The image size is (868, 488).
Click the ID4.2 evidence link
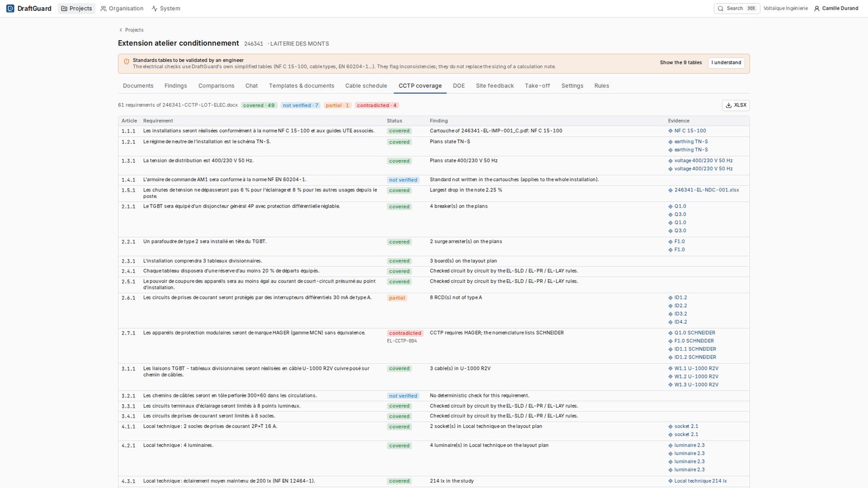pyautogui.click(x=678, y=322)
